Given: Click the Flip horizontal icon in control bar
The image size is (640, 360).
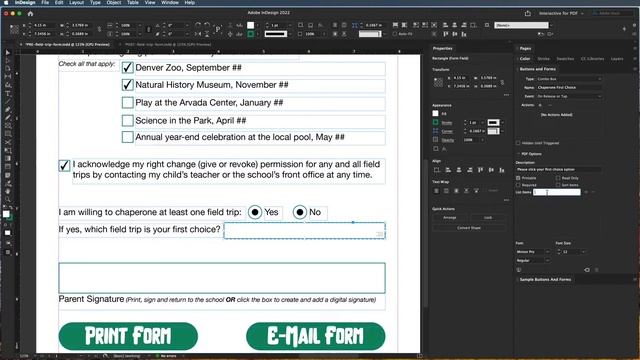Looking at the screenshot, I should (x=198, y=34).
